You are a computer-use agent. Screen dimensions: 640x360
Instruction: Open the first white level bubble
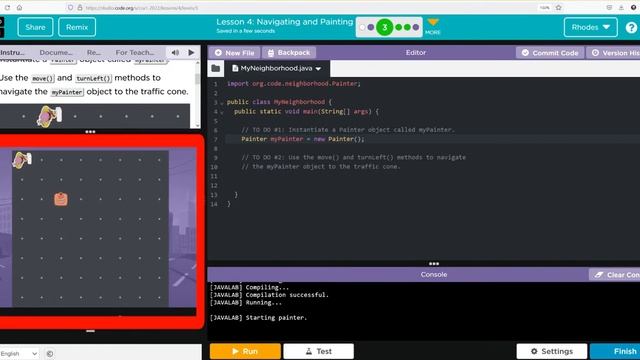click(x=362, y=27)
